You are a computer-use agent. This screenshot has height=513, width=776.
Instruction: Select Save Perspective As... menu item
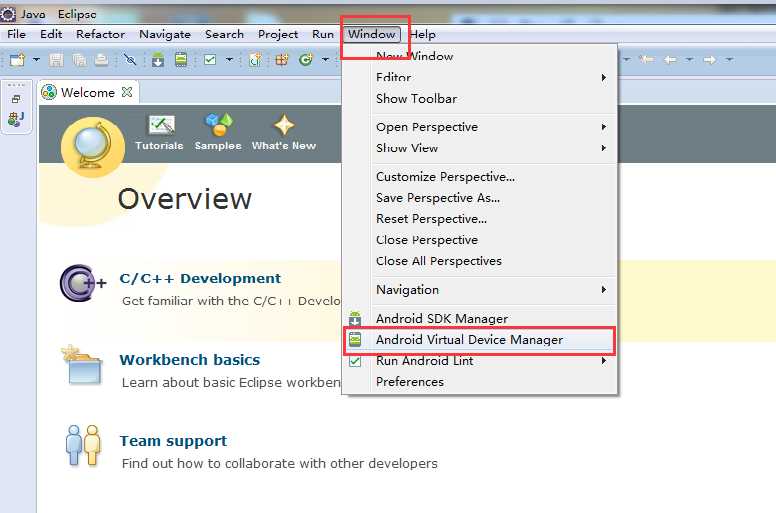479,198
